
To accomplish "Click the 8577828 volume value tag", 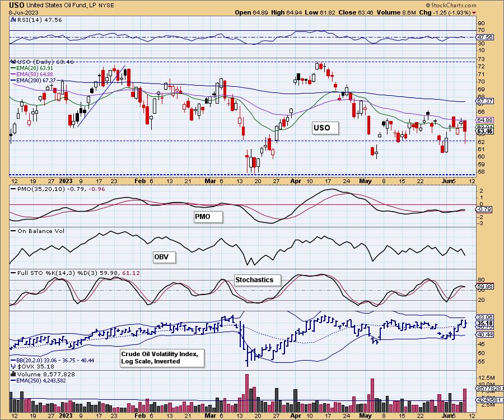I will [489, 389].
